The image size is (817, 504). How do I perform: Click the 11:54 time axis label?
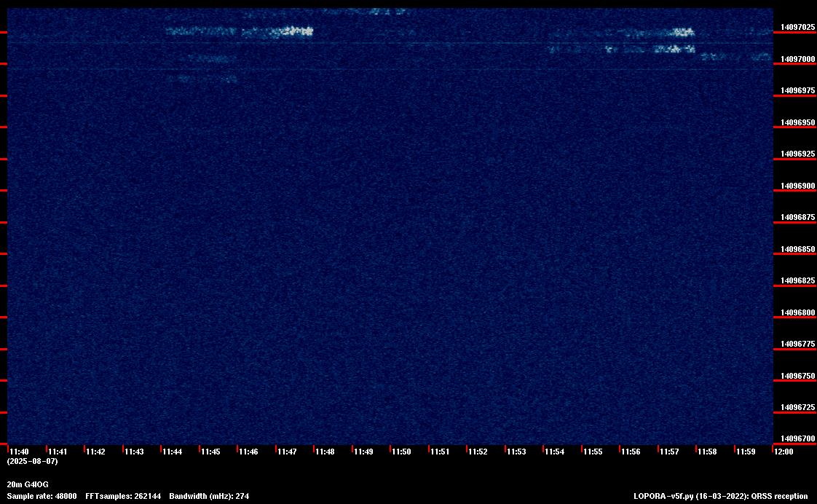tap(555, 452)
